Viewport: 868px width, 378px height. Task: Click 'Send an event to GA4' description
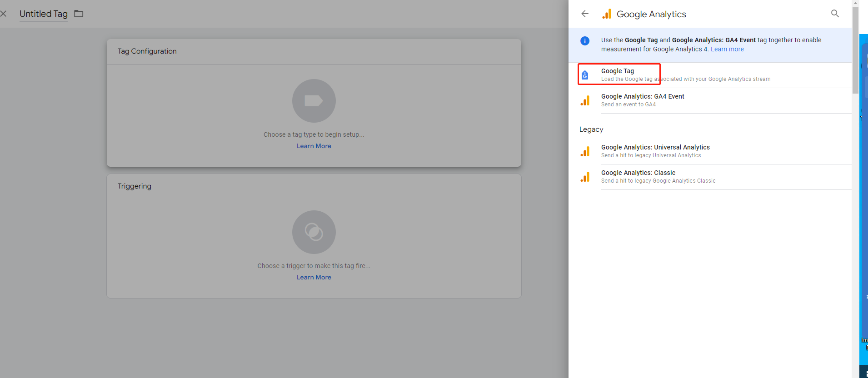click(629, 104)
